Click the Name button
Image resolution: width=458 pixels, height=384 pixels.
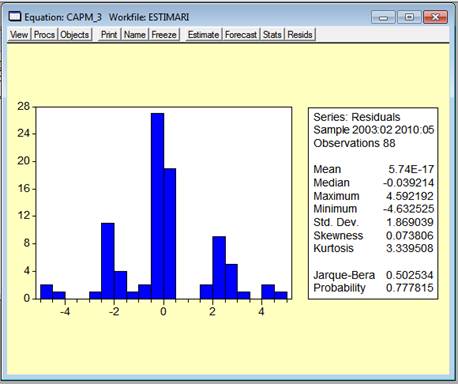click(135, 35)
